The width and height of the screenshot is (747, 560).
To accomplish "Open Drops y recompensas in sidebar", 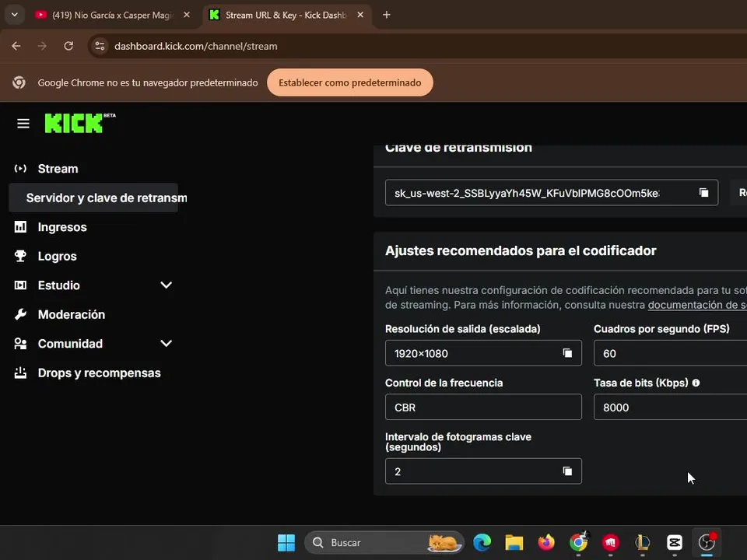I will coord(99,373).
